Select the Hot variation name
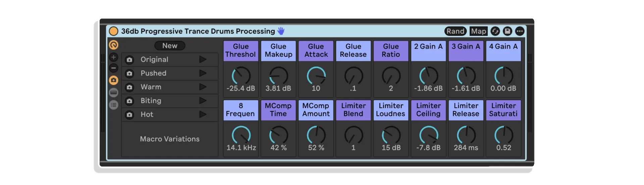 pos(147,114)
